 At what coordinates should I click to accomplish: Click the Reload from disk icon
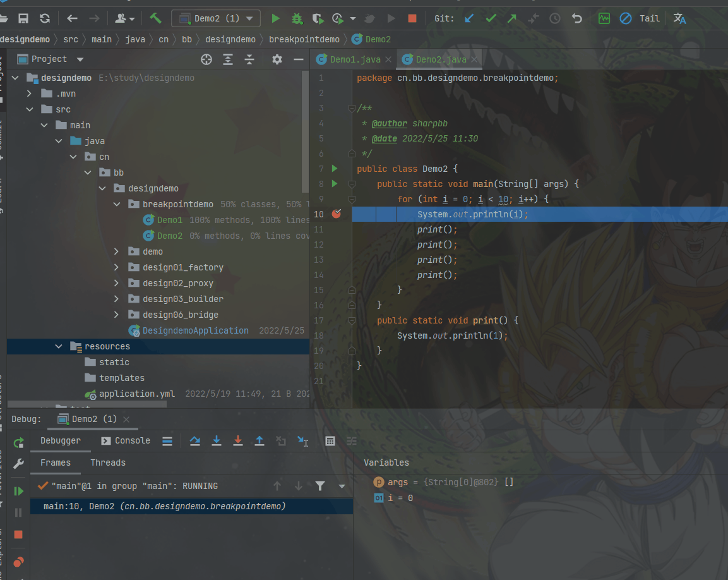point(45,18)
